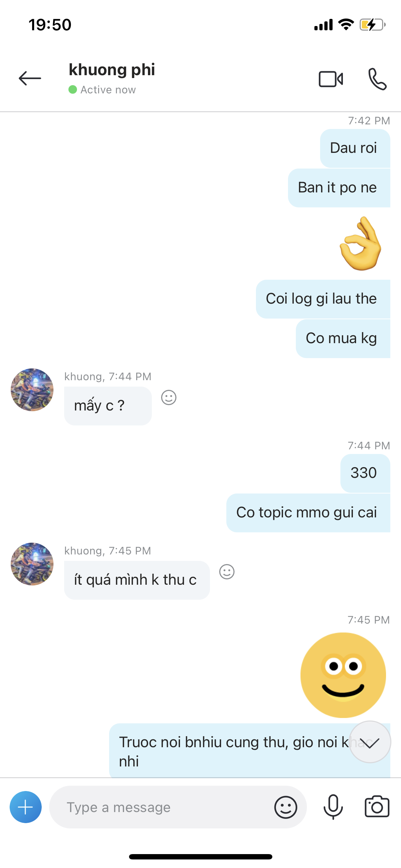
Task: Open emoji picker in message field
Action: tap(286, 807)
